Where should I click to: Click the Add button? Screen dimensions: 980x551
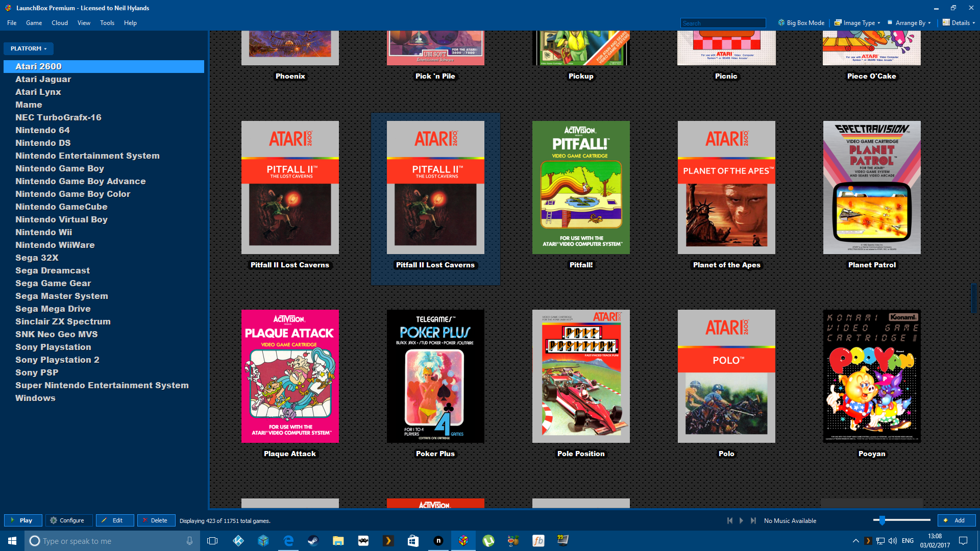coord(957,520)
